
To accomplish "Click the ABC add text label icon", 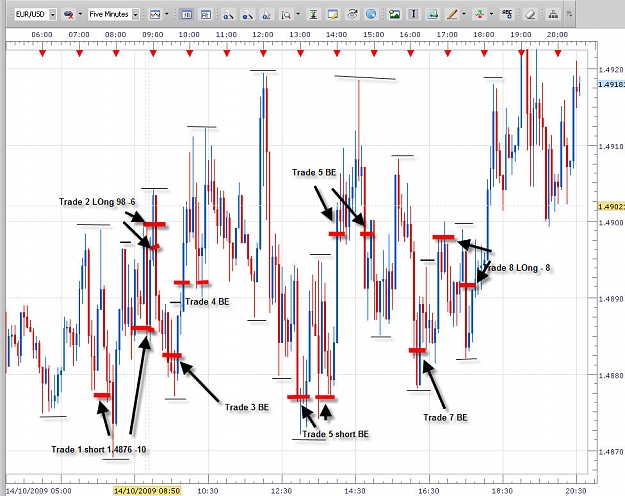I will (x=507, y=15).
